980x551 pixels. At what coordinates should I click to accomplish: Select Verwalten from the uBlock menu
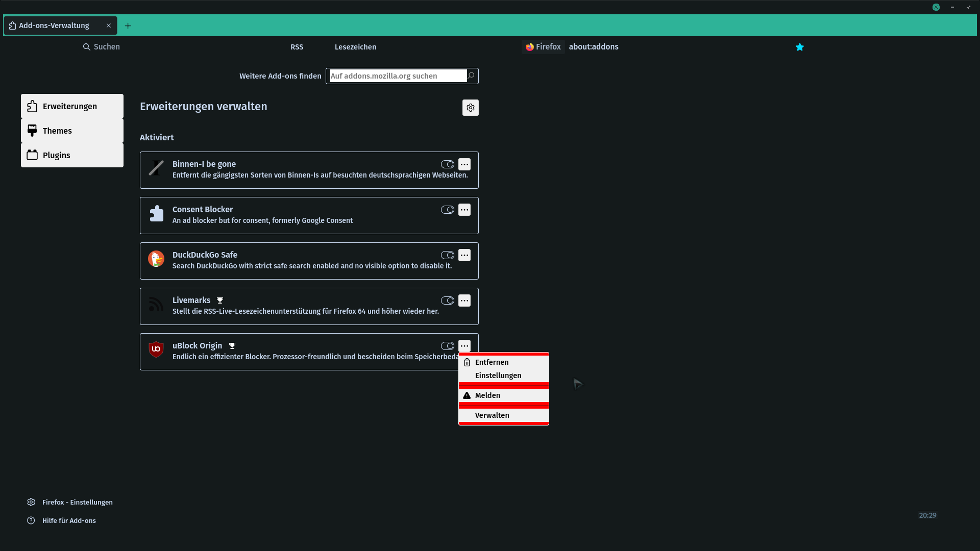[492, 415]
